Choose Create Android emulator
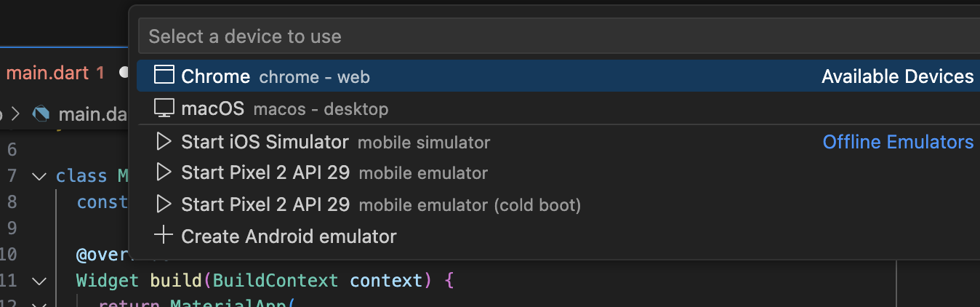The image size is (980, 307). 558,236
